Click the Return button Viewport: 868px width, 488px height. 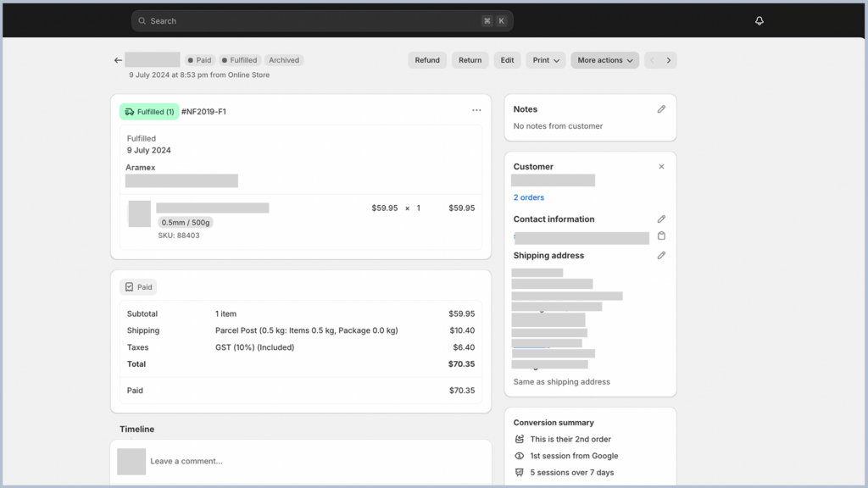[x=470, y=60]
